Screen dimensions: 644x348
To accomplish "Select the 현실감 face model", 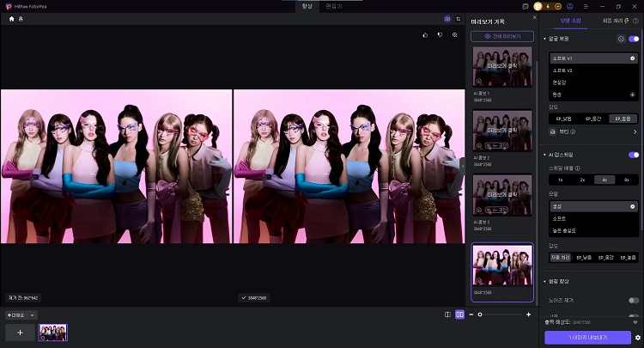I will click(593, 82).
